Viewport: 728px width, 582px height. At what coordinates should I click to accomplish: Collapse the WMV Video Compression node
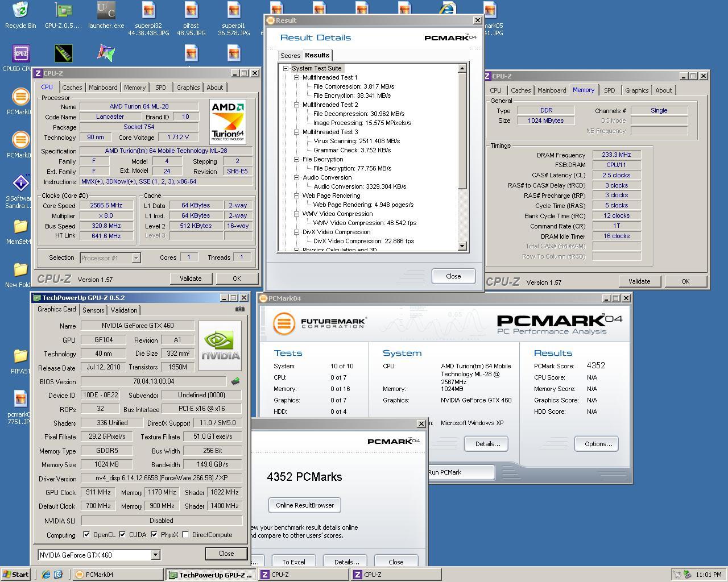click(296, 214)
